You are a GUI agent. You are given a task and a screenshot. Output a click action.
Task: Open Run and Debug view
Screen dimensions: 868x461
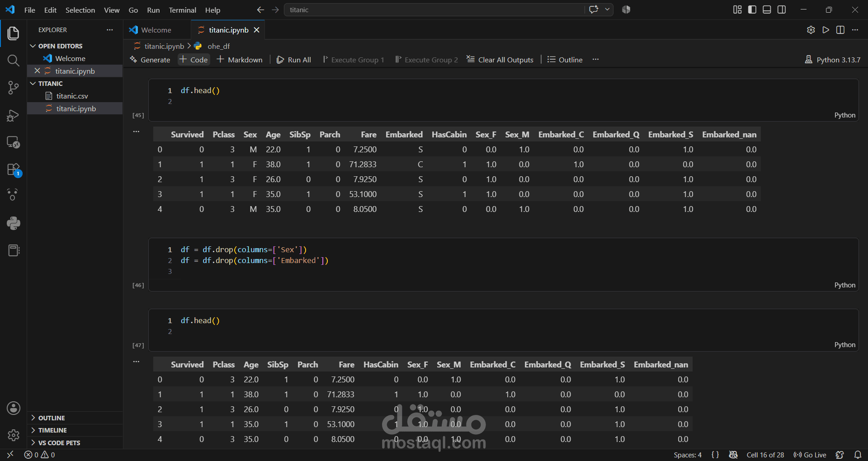14,115
